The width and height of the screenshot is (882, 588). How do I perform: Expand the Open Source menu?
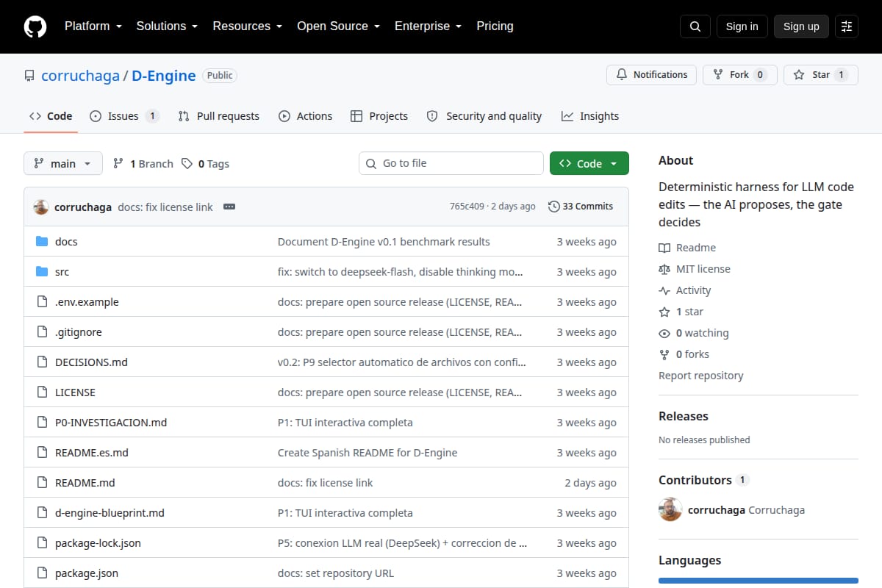339,26
